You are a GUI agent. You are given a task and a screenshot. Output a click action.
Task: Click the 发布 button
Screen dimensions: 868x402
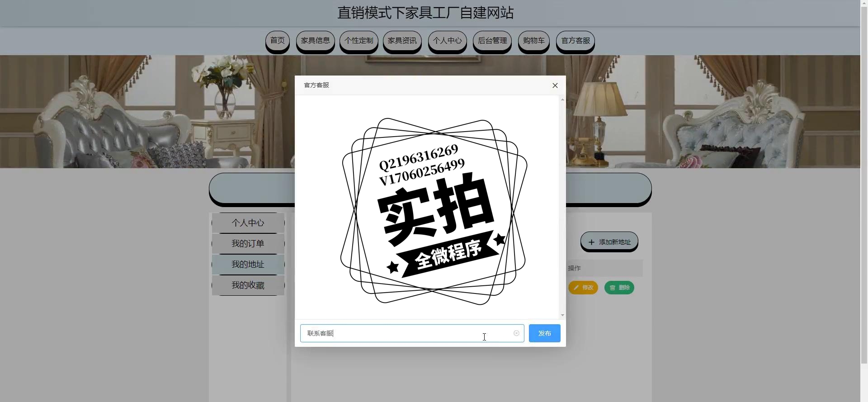[x=545, y=333]
